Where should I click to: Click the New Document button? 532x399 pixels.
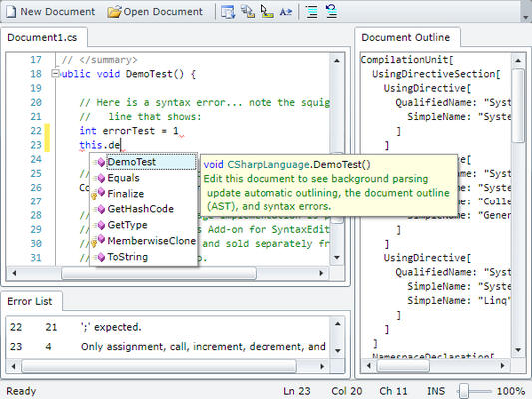pos(50,12)
